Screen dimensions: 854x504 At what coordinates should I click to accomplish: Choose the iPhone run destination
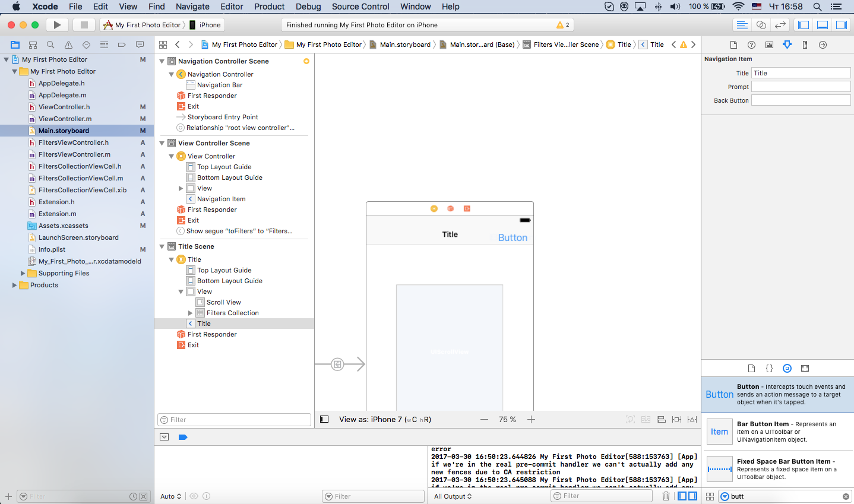(205, 25)
